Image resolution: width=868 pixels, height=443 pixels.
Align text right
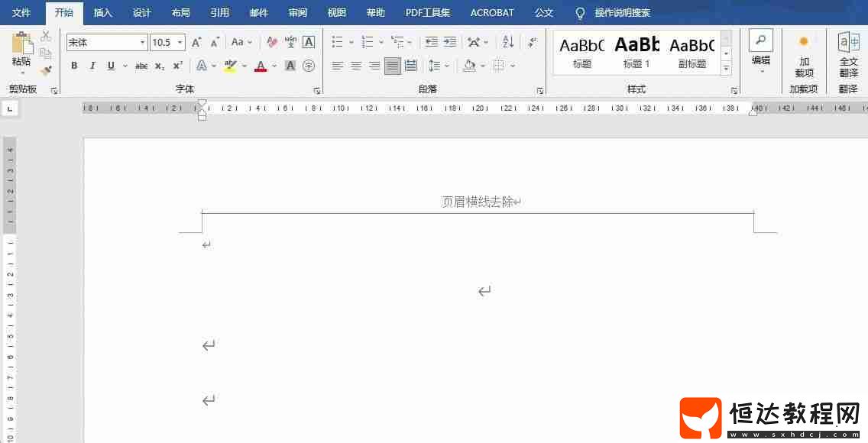point(374,66)
